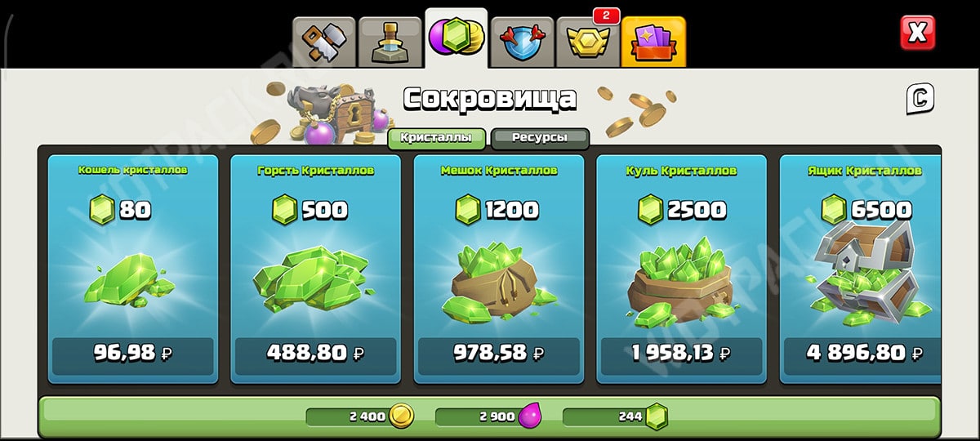Screen dimensions: 980x441
Task: Buy Кошель кристаллов for 96,98 ₽
Action: (x=133, y=353)
